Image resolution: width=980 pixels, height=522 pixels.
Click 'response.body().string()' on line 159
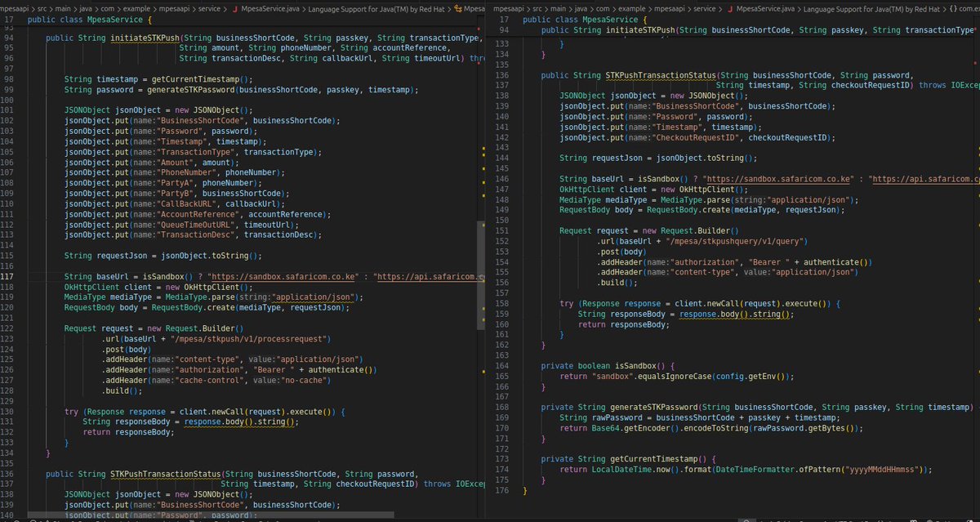pos(735,313)
